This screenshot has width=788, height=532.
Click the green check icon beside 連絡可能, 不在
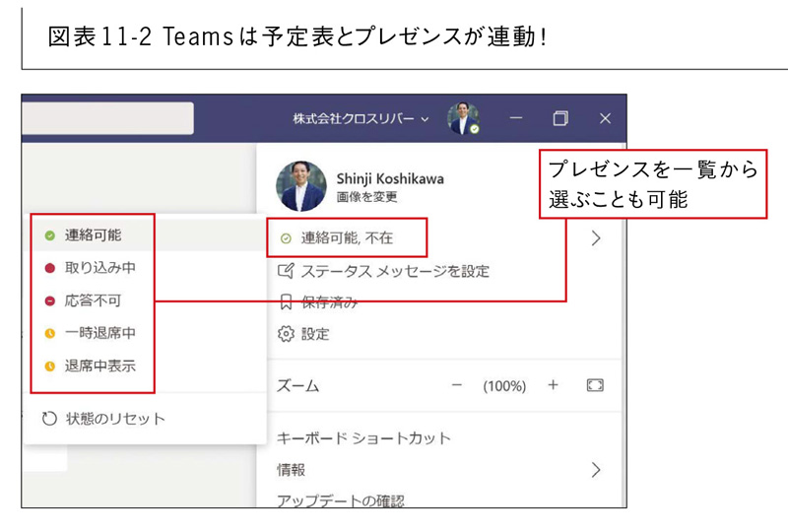pyautogui.click(x=286, y=238)
